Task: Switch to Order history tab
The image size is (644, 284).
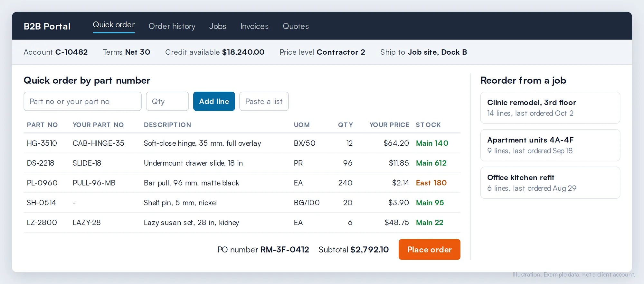Action: [172, 26]
